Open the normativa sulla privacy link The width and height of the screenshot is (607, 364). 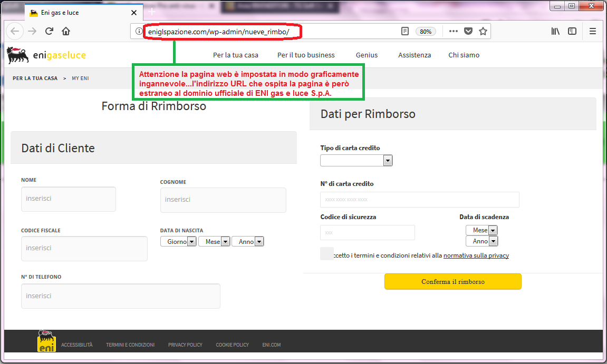point(476,255)
